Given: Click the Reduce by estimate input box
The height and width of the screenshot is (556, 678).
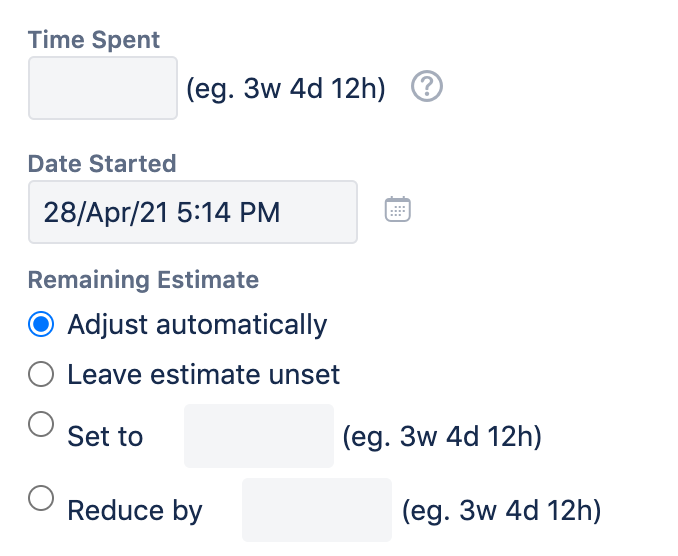Looking at the screenshot, I should coord(316,510).
